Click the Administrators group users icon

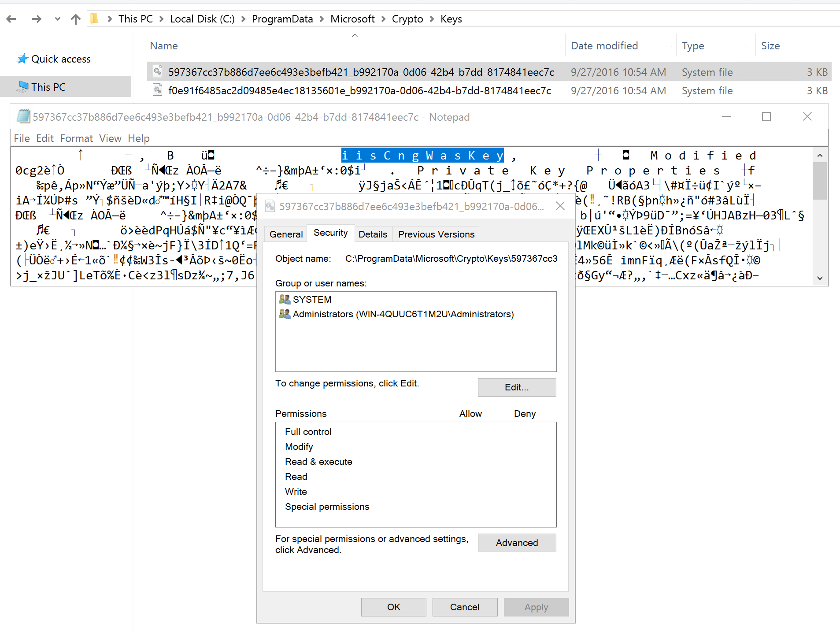(x=285, y=314)
